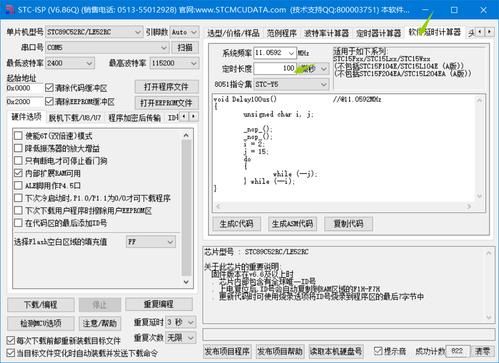Enable ALE脚用作P4.5口 checkbox
The image size is (499, 363).
[18, 185]
